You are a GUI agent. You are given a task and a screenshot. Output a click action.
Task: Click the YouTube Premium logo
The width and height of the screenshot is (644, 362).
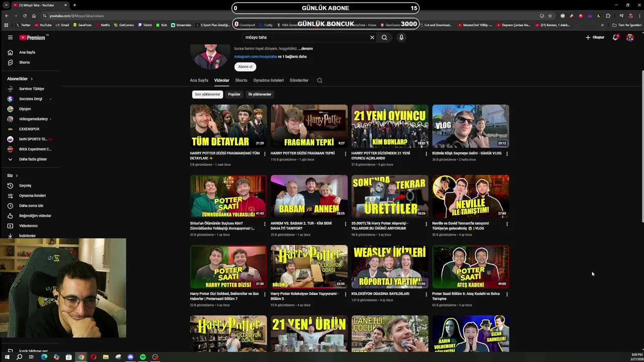(33, 37)
